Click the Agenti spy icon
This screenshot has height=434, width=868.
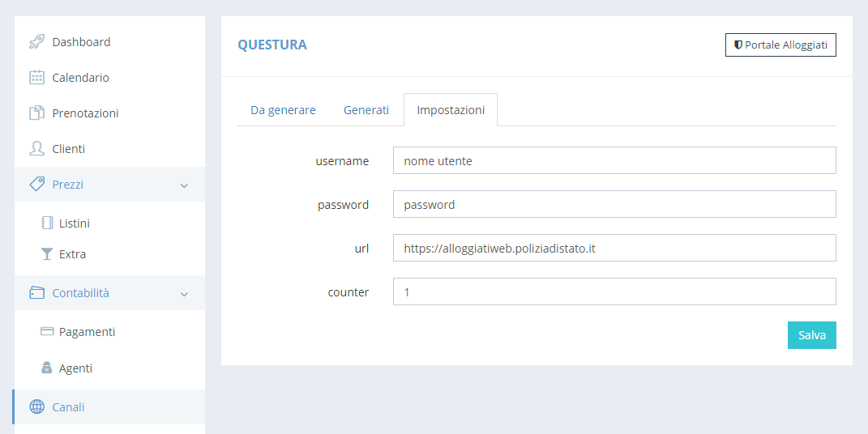(47, 368)
